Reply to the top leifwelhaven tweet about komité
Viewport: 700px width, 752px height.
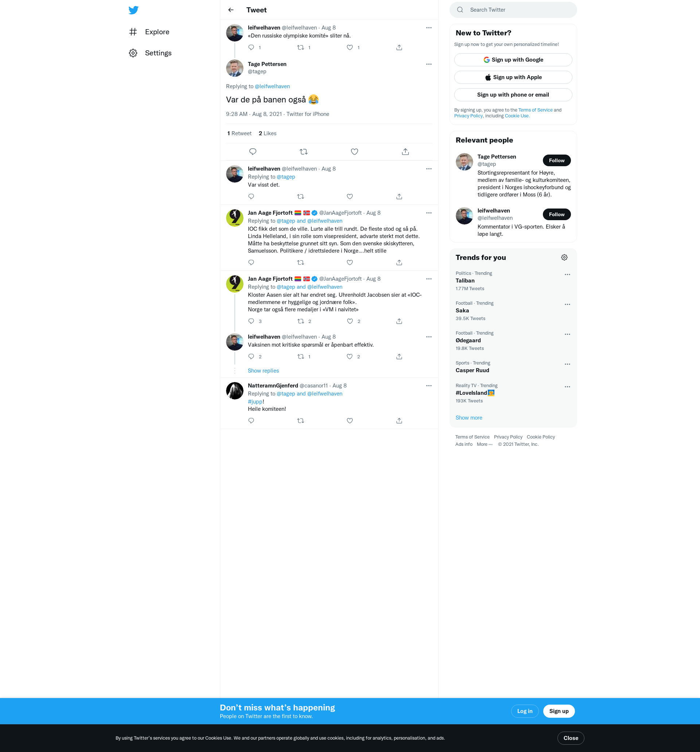click(x=251, y=48)
